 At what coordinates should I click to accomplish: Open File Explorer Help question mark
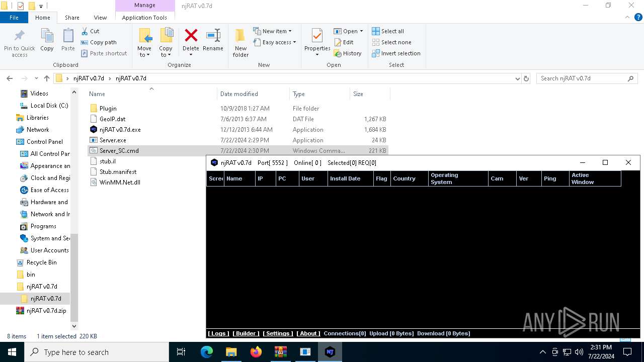(x=638, y=17)
